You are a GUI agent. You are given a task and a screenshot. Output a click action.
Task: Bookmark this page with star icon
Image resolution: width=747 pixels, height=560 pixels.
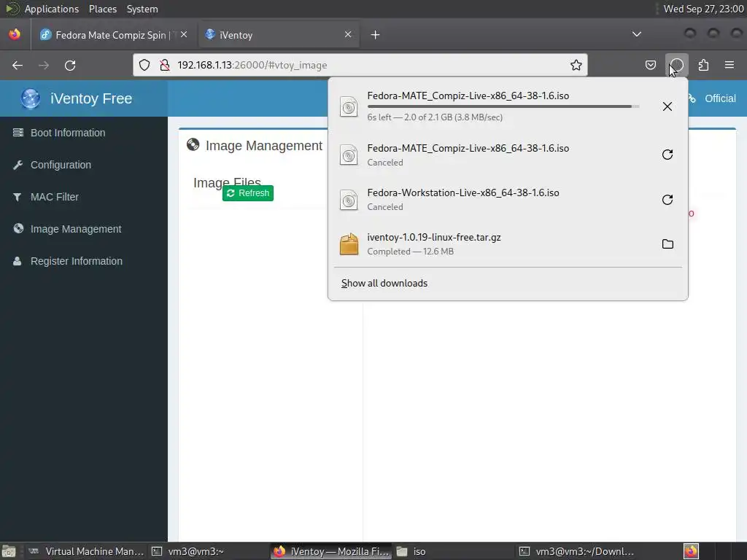(x=576, y=65)
